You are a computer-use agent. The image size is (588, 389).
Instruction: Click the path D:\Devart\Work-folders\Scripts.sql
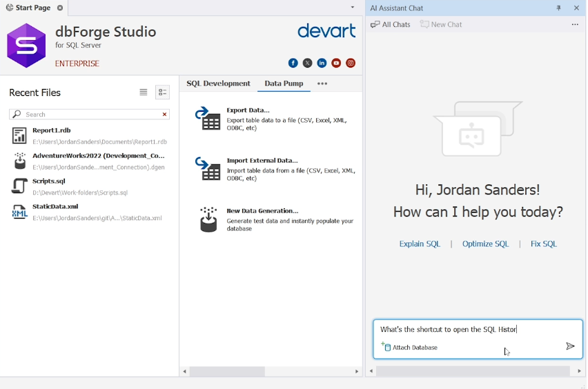tap(80, 192)
